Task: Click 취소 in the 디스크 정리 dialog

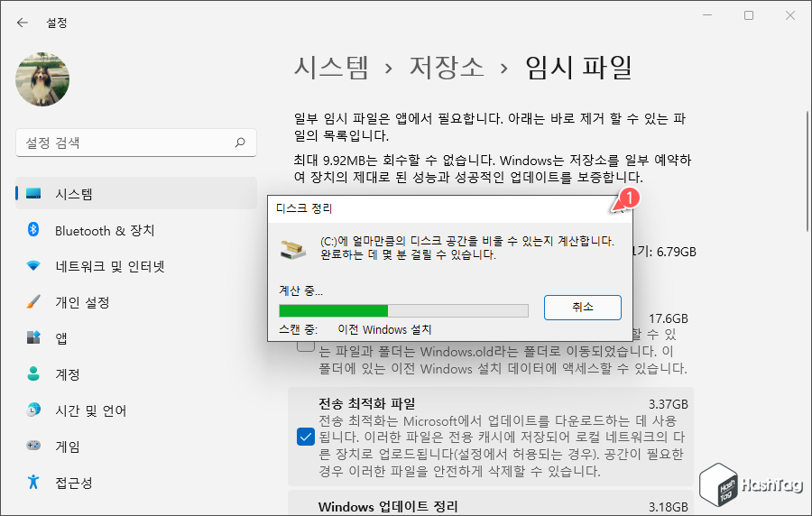Action: pos(583,308)
